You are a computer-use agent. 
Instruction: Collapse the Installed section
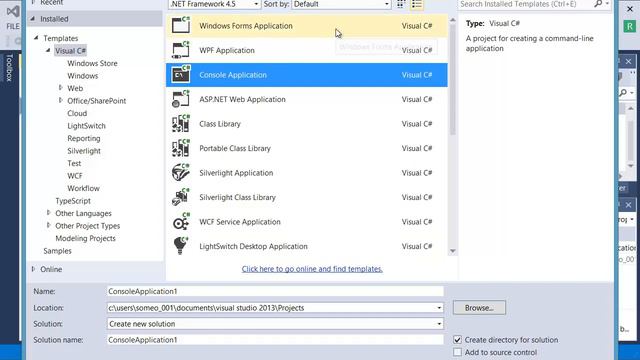click(x=33, y=19)
